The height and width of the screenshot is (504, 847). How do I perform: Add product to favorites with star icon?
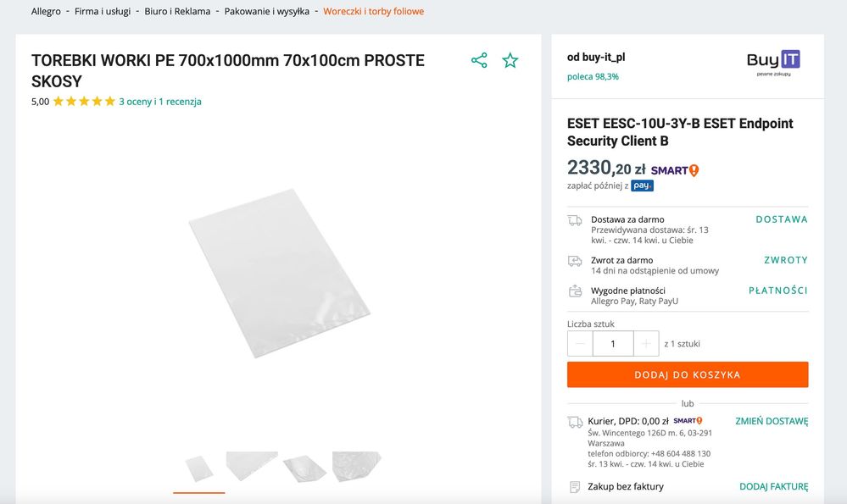click(510, 60)
